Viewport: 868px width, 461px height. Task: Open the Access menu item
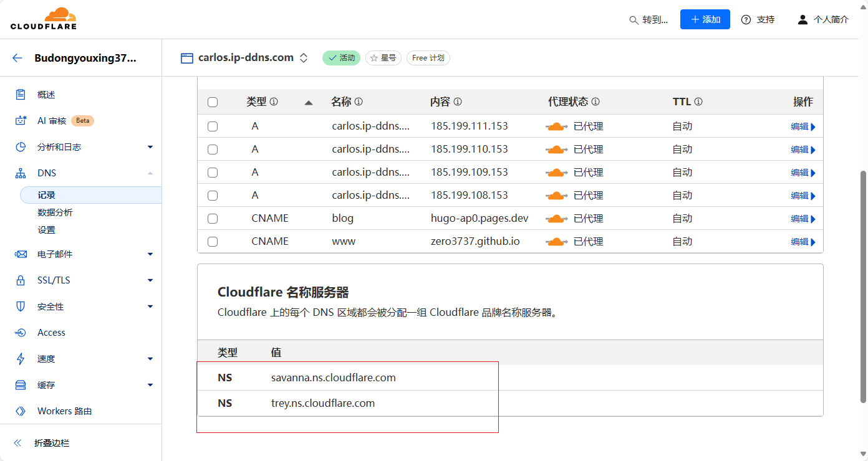click(51, 333)
